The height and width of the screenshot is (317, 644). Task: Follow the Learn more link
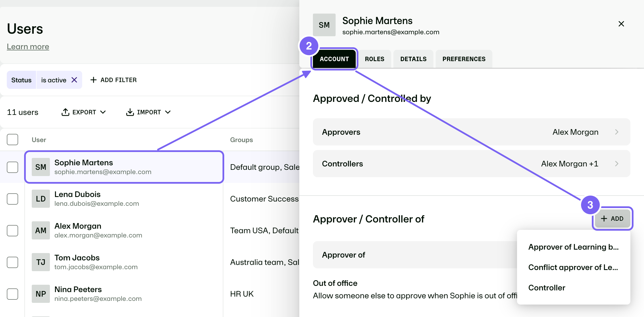point(28,46)
